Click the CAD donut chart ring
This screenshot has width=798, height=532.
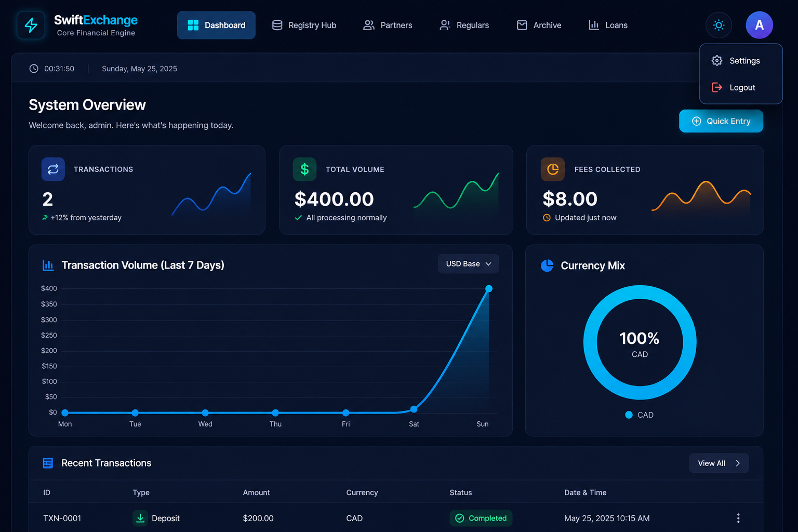click(640, 291)
